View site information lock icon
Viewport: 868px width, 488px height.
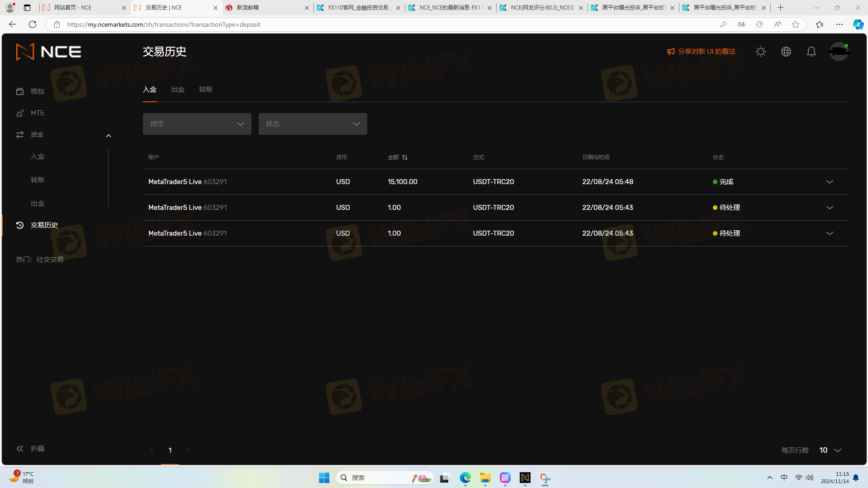(57, 24)
